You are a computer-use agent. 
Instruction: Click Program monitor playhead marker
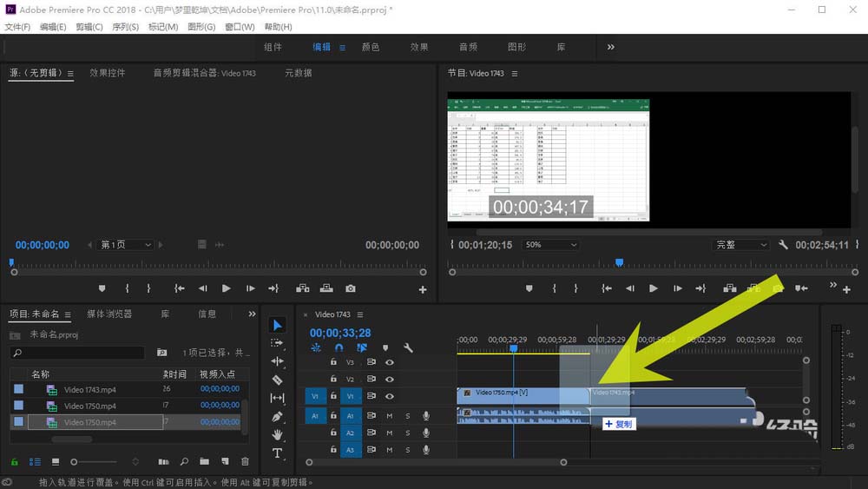pos(620,262)
